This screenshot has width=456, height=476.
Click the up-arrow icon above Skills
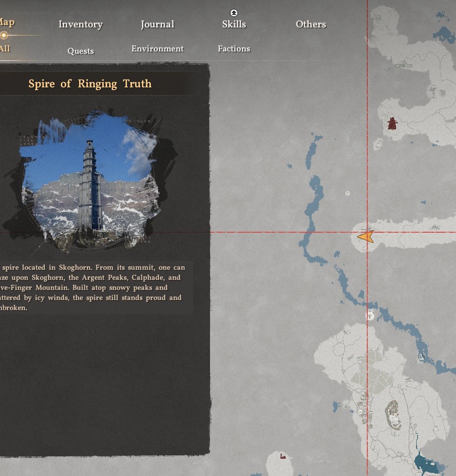pos(234,13)
